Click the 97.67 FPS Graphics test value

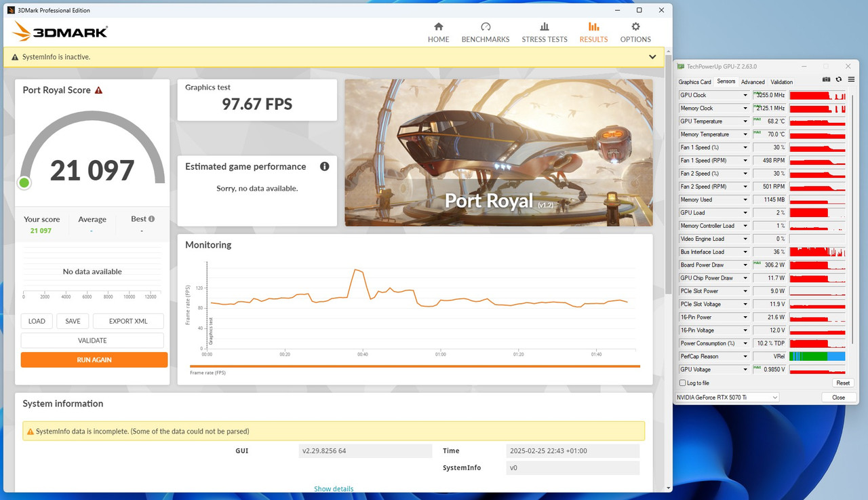257,104
